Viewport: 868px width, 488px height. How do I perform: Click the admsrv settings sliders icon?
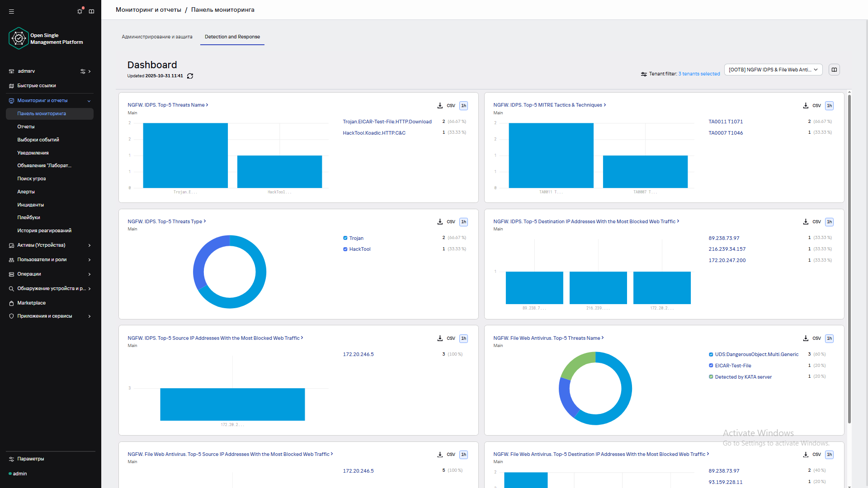point(83,71)
